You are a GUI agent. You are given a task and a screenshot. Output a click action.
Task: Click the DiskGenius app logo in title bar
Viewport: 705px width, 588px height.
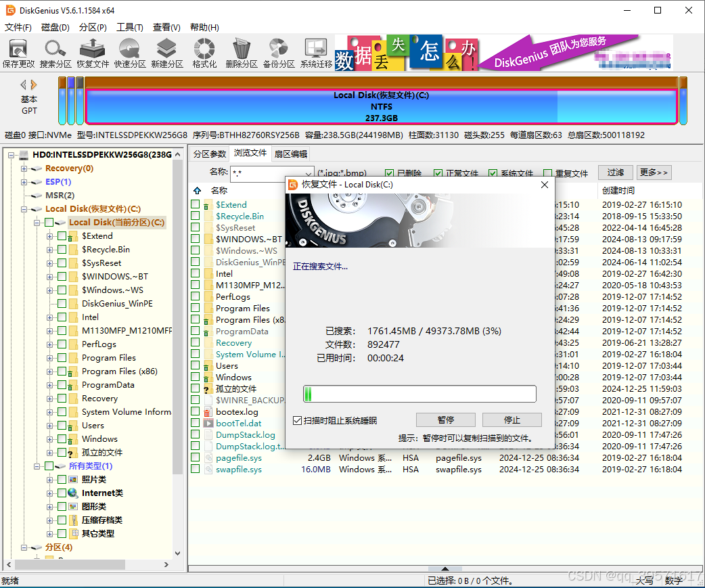9,10
